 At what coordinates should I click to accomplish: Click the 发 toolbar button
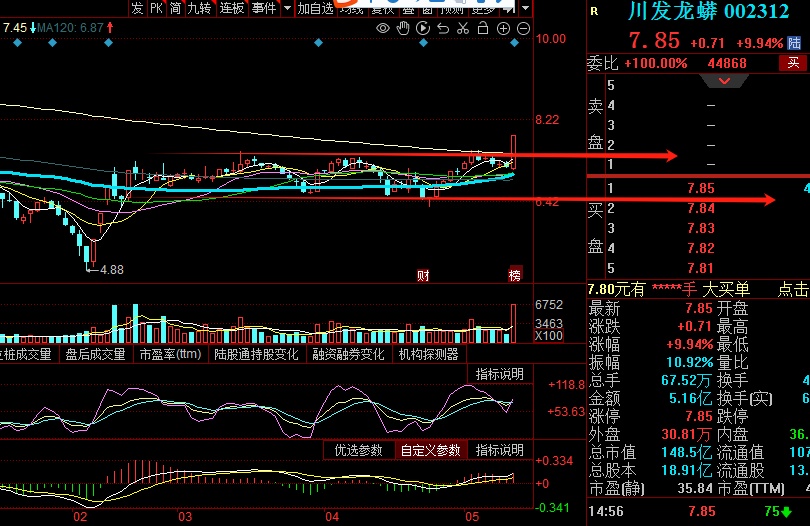pyautogui.click(x=137, y=8)
